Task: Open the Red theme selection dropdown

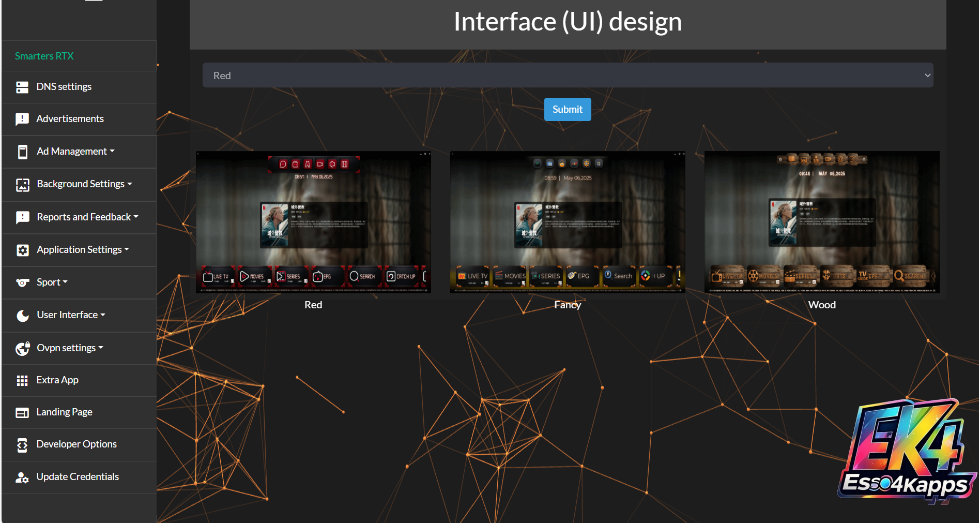Action: (x=567, y=76)
